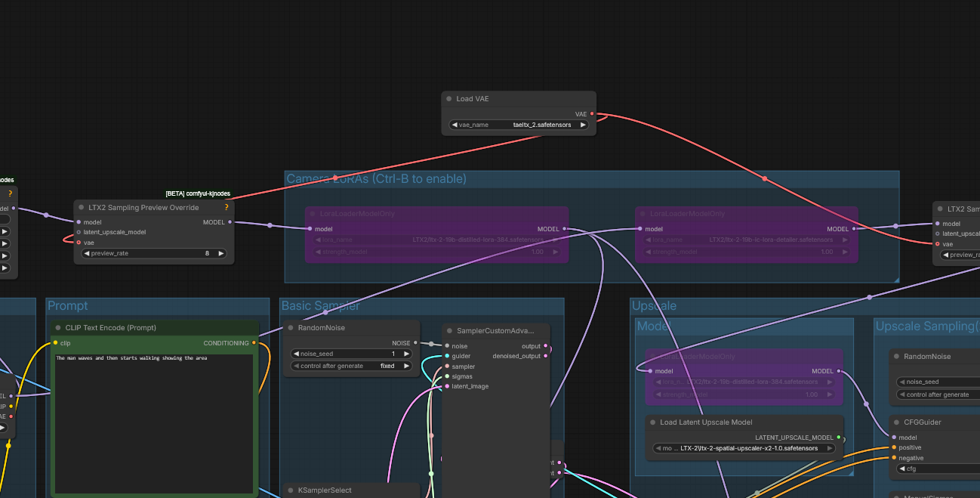
Task: Decrease noise_seed in Basic Sampler RandomNoise
Action: [297, 354]
